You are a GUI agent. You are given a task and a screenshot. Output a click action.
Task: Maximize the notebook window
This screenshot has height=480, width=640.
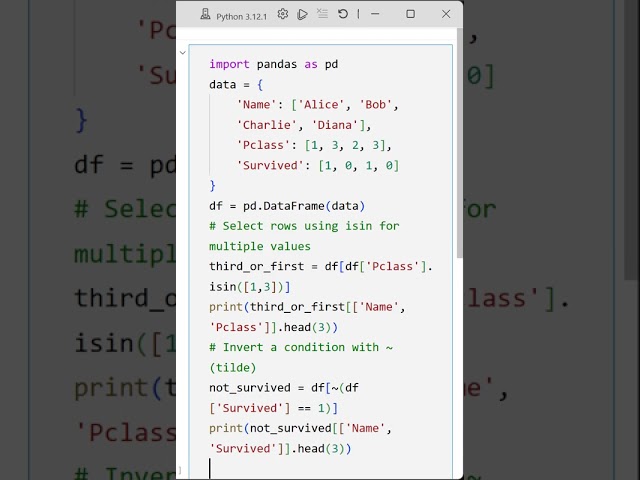coord(411,14)
